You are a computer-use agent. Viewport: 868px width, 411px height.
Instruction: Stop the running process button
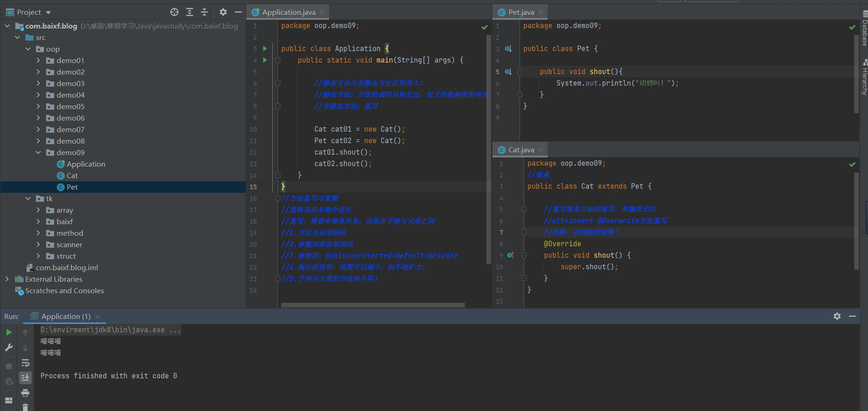point(9,366)
